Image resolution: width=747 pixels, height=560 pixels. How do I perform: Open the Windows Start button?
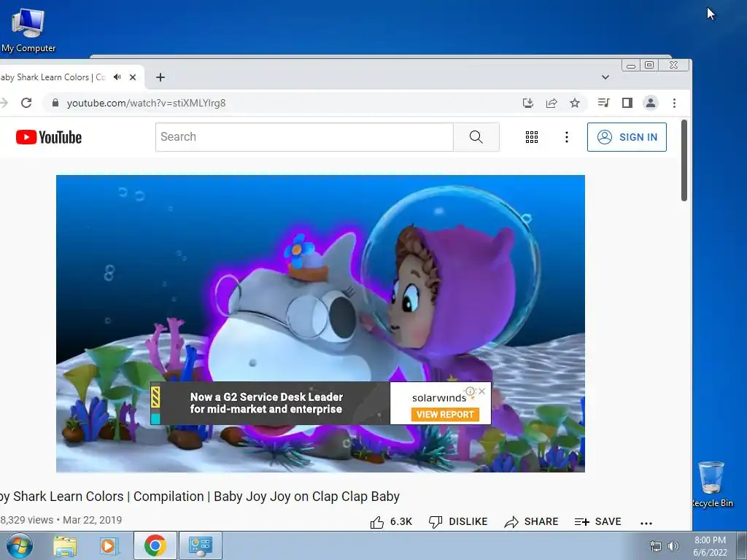[x=20, y=545]
